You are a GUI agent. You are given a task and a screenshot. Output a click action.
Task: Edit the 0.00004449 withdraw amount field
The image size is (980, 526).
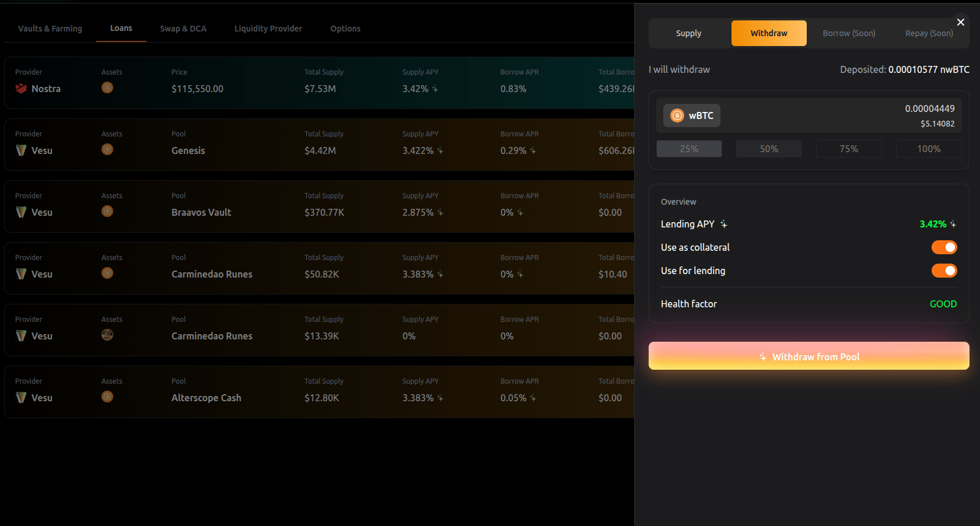pos(929,108)
